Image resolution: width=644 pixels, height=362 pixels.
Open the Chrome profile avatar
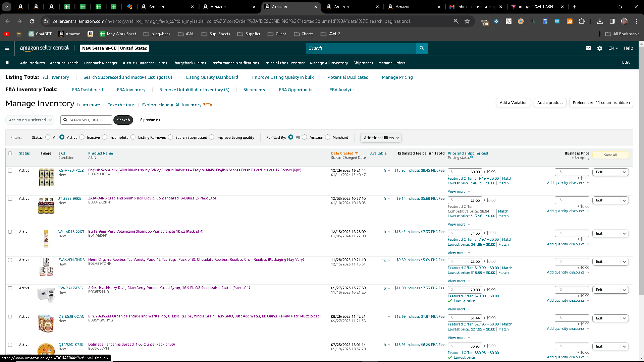(624, 21)
